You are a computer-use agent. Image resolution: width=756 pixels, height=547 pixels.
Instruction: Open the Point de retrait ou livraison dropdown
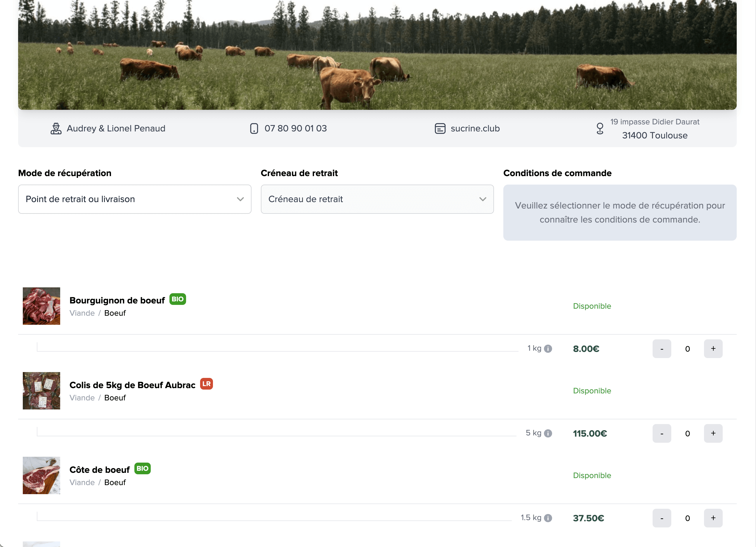(x=135, y=199)
